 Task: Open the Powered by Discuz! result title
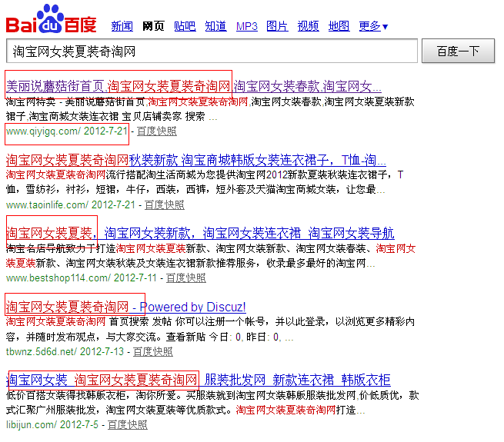(x=125, y=307)
